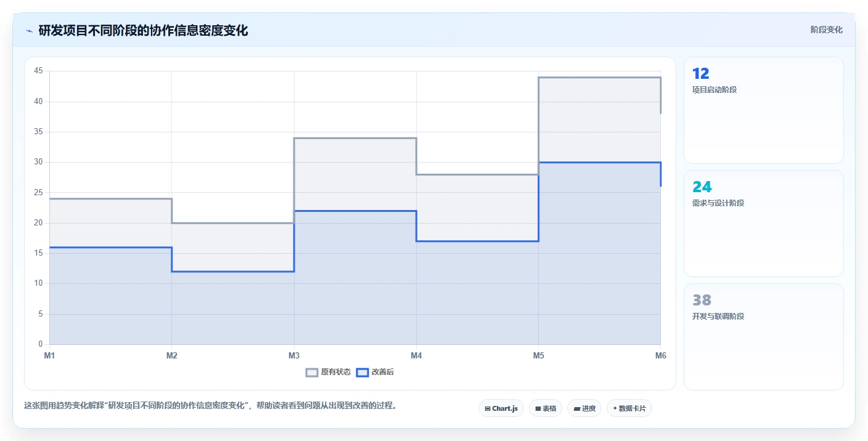The image size is (868, 441).
Task: Click the blue 改善后 line between M1 and M2
Action: (x=110, y=248)
